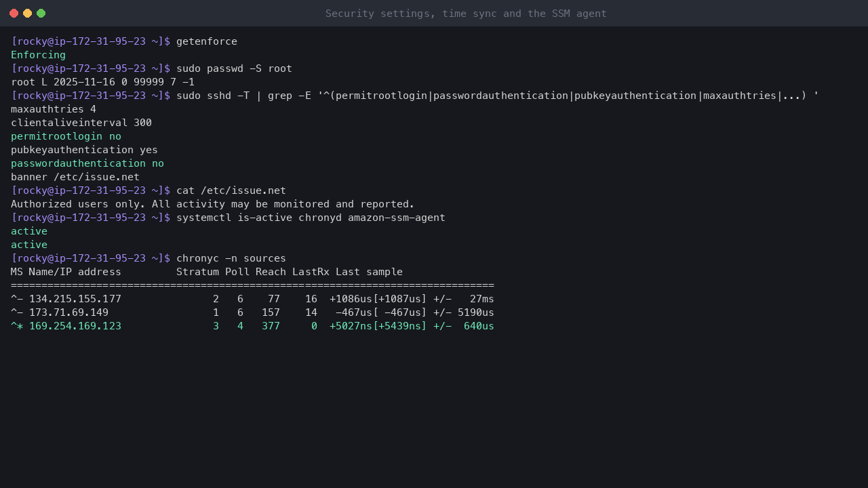This screenshot has height=488, width=868.
Task: Select the 'passwordauthentication no' line
Action: pos(87,163)
